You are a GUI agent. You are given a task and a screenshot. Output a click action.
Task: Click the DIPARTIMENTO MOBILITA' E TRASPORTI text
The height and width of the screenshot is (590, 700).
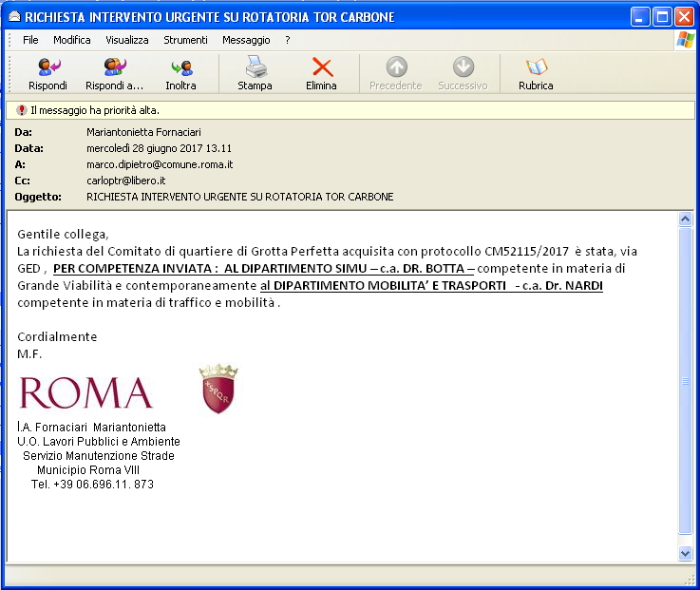pyautogui.click(x=389, y=285)
